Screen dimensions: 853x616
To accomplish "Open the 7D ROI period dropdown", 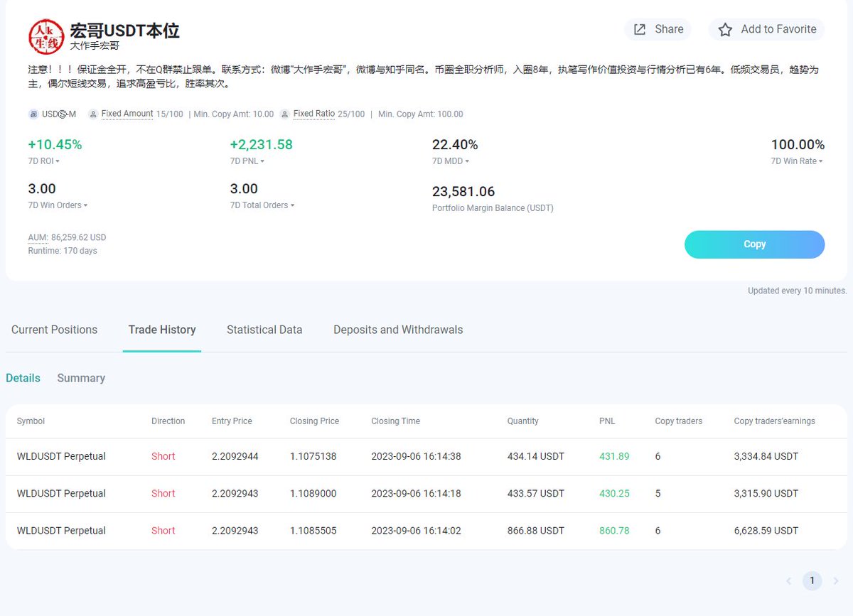I will 44,161.
